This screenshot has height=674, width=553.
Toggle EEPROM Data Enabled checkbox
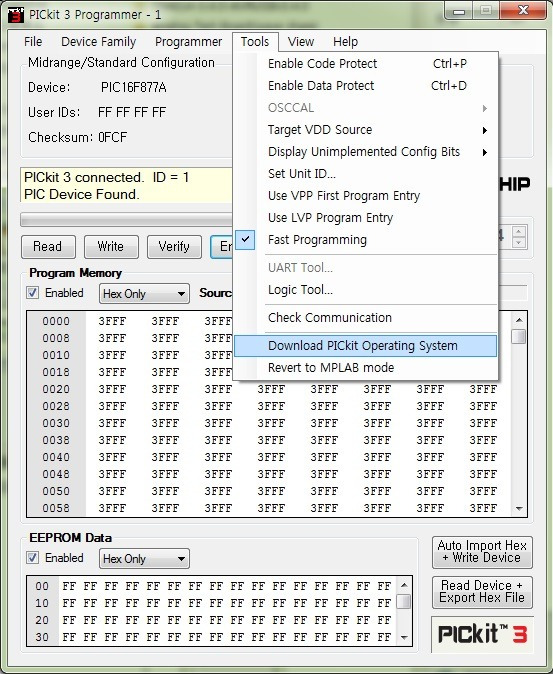[32, 558]
